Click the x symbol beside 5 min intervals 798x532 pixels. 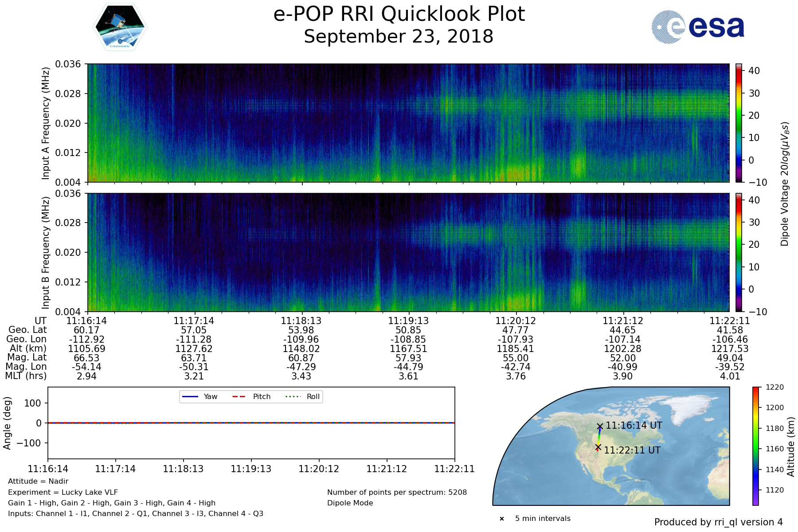coord(502,519)
